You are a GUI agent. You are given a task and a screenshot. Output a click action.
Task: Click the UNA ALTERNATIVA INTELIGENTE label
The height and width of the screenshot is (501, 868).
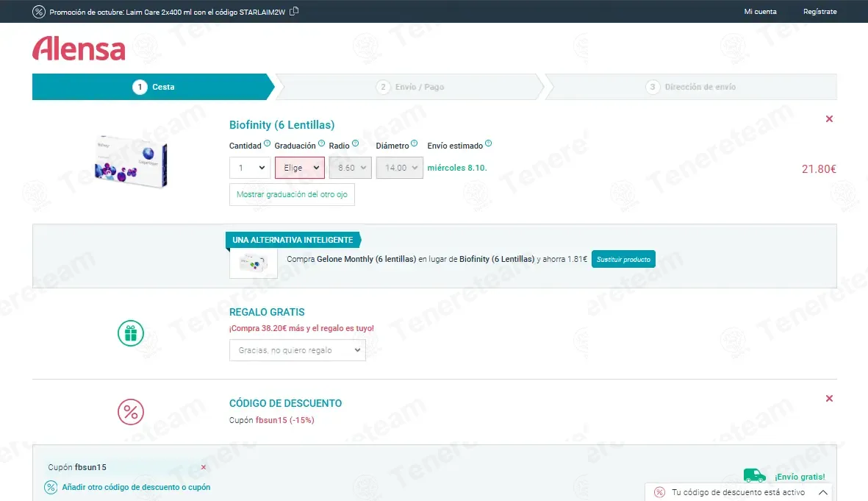[293, 240]
